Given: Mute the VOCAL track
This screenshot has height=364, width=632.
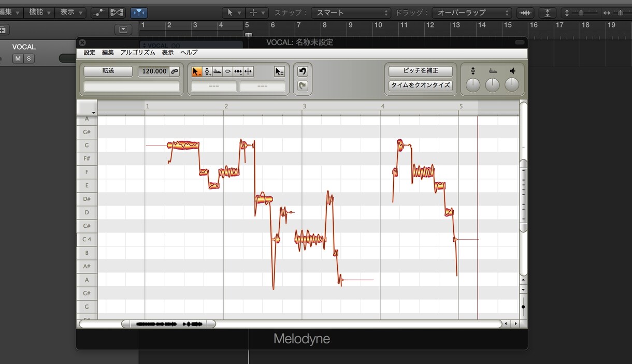Looking at the screenshot, I should point(18,59).
